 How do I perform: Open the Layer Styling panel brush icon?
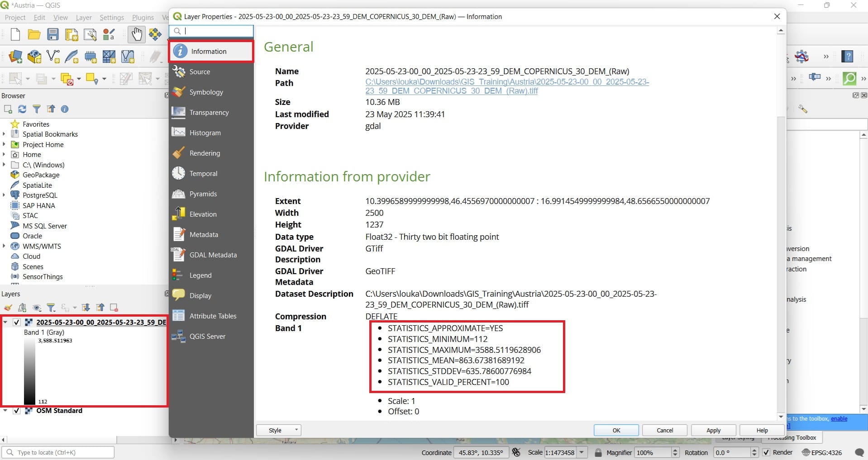tap(8, 308)
